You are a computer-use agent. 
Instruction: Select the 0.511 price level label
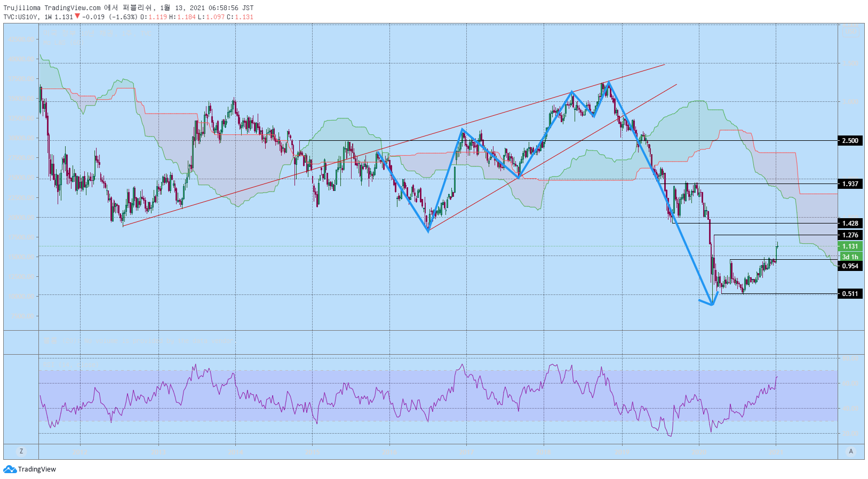click(x=850, y=294)
